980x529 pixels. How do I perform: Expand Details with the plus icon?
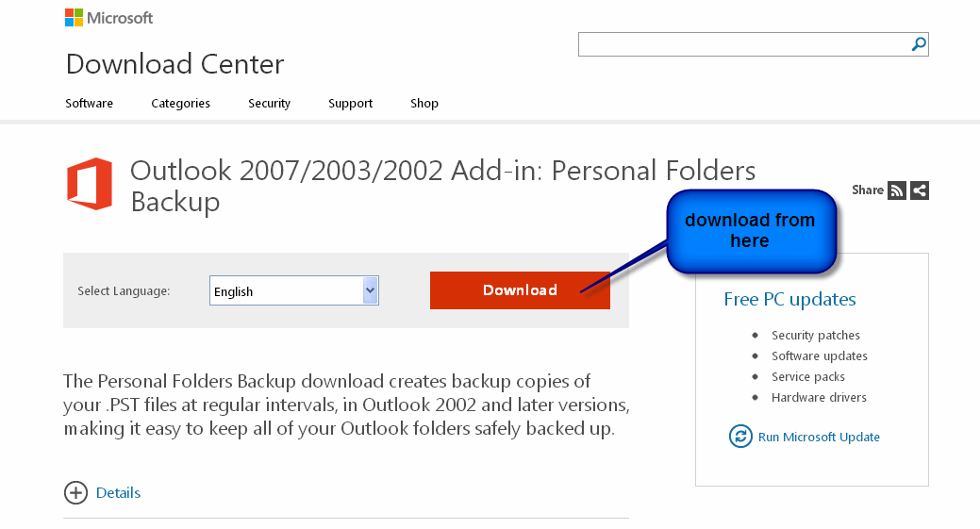coord(75,493)
